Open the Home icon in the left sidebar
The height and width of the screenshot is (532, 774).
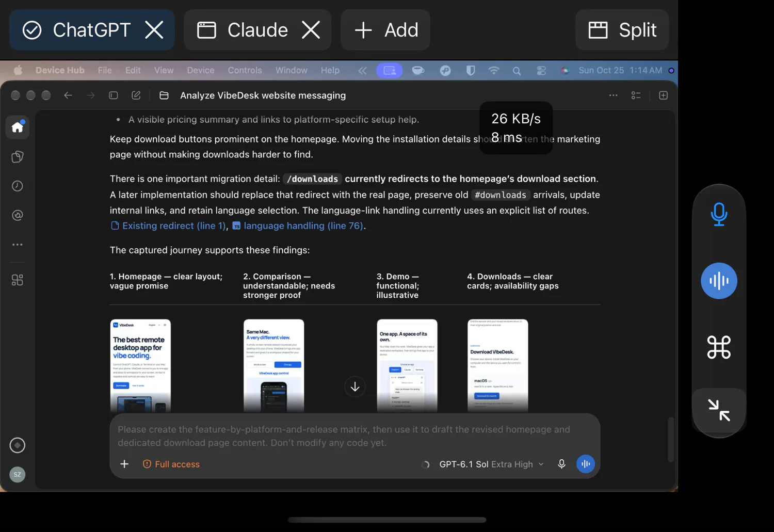(18, 127)
